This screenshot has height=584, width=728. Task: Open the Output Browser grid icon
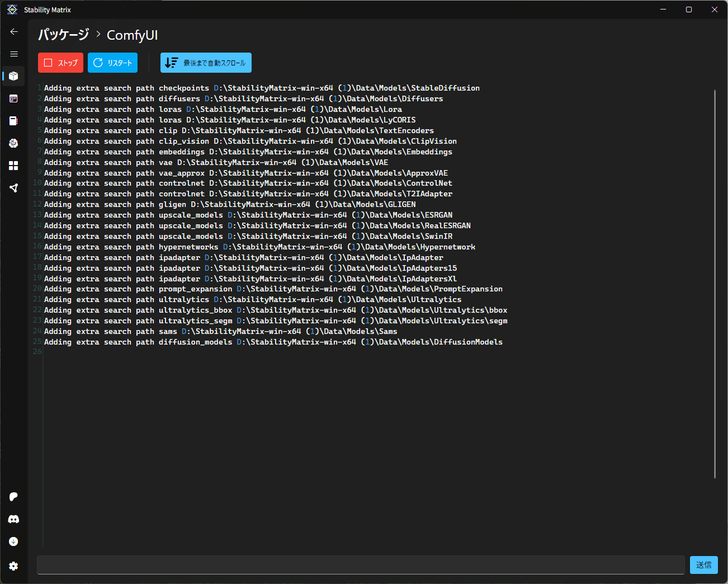coord(14,166)
